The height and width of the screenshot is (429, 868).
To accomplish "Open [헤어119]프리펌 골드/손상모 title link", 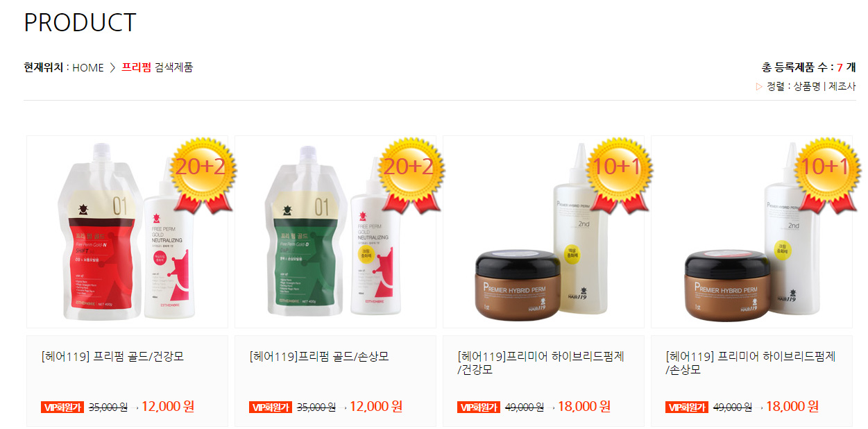I will 319,357.
